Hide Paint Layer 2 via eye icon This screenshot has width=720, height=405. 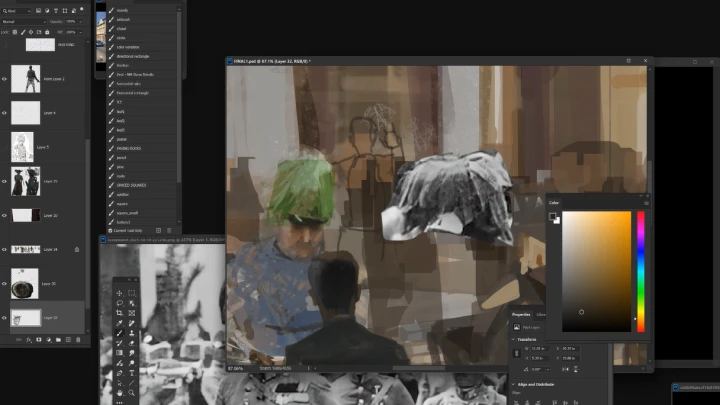(5, 79)
